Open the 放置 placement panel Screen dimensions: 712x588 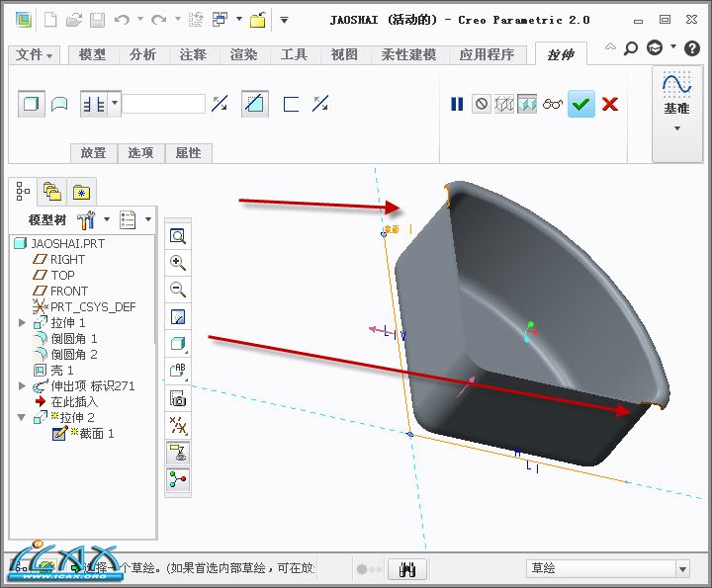[94, 153]
